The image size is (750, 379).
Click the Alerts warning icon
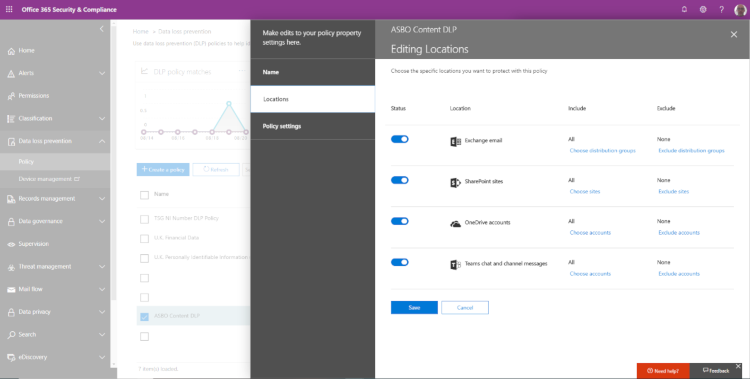[11, 74]
